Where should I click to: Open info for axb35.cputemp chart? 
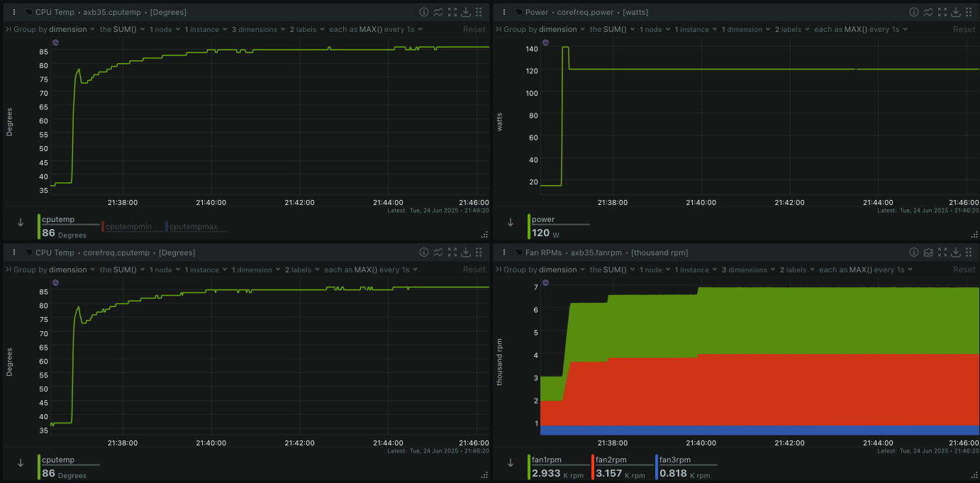pyautogui.click(x=424, y=12)
